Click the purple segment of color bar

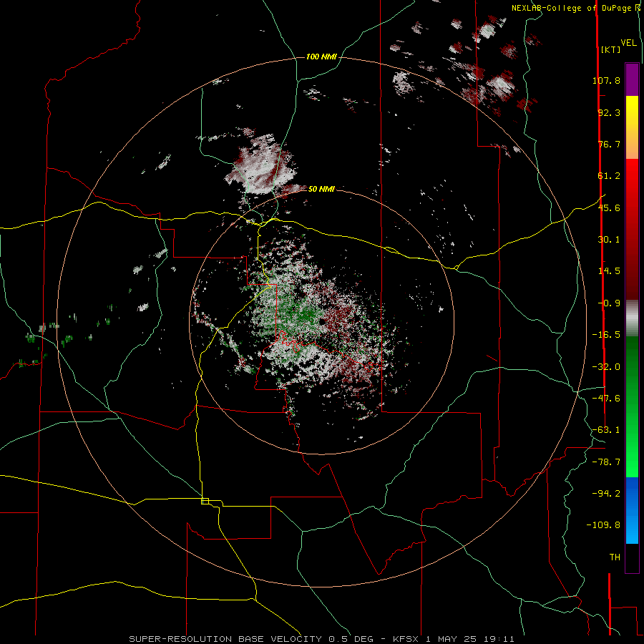632,80
